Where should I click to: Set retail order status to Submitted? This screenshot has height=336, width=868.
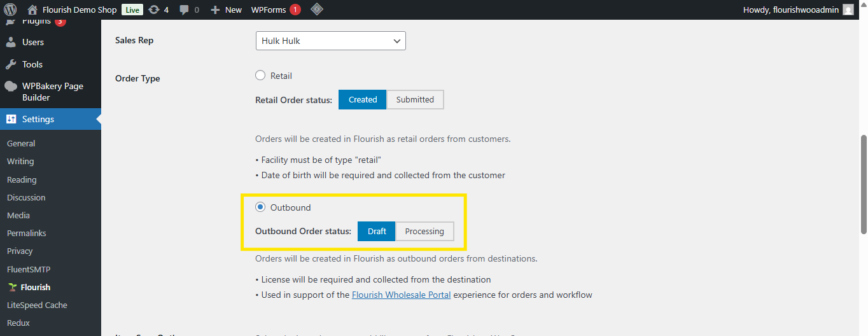click(x=415, y=99)
